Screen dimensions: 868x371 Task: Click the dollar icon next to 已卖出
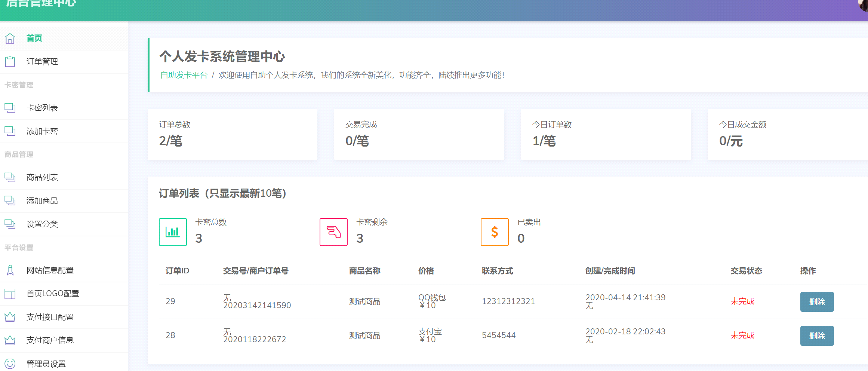point(495,232)
